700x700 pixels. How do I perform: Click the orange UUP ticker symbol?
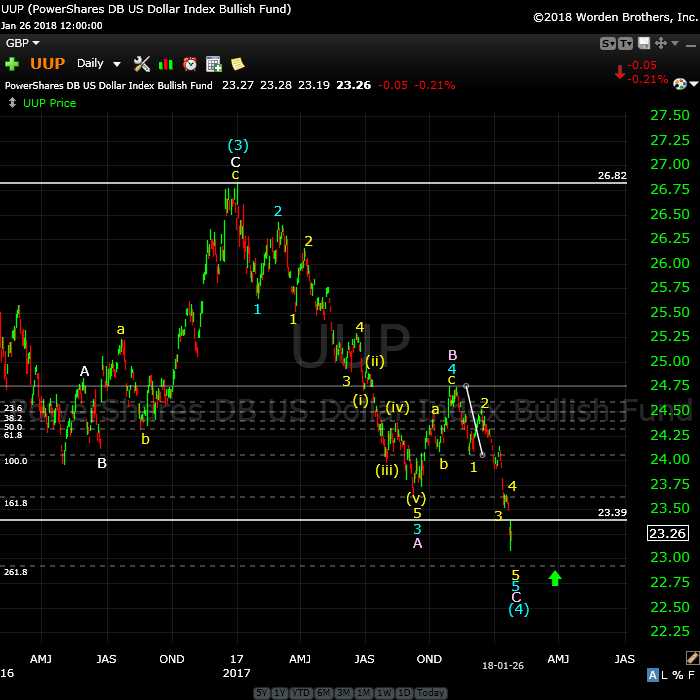(x=47, y=63)
